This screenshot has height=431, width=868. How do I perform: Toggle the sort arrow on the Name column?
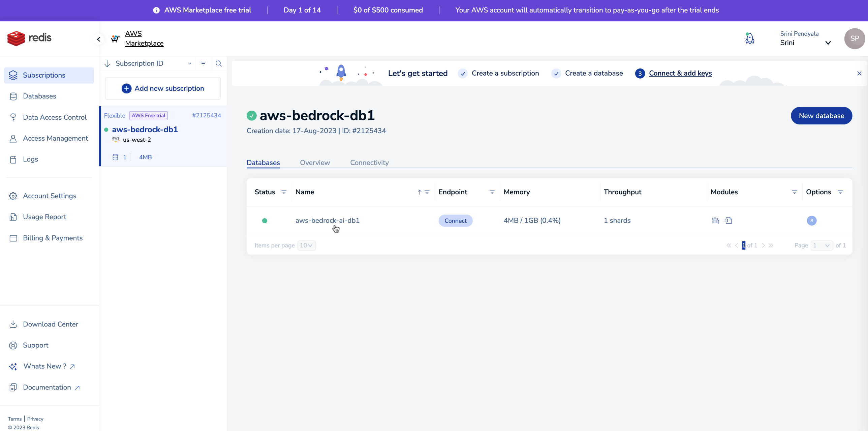point(420,192)
